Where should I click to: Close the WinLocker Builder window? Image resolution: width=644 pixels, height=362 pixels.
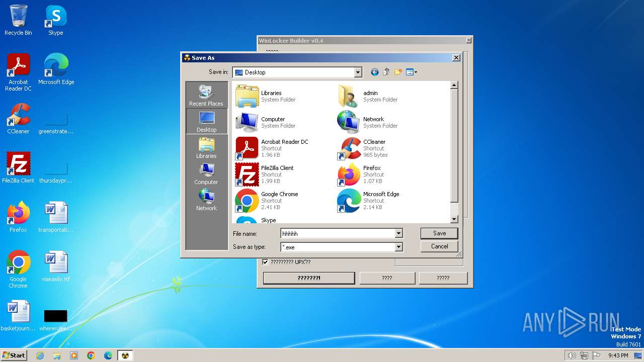tap(468, 40)
